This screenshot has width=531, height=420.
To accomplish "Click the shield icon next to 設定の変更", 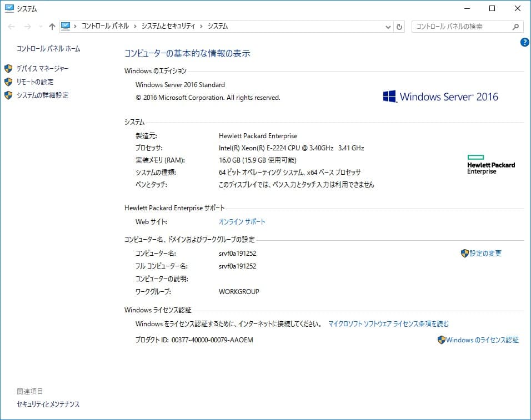I will [464, 252].
